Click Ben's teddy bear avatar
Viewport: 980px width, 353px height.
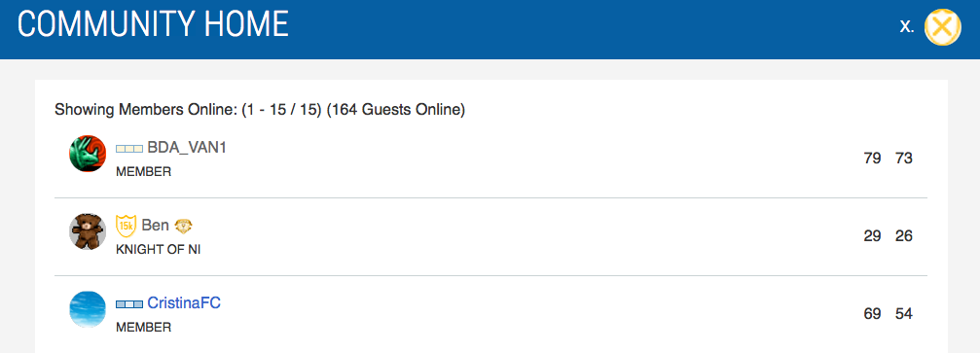tap(88, 230)
